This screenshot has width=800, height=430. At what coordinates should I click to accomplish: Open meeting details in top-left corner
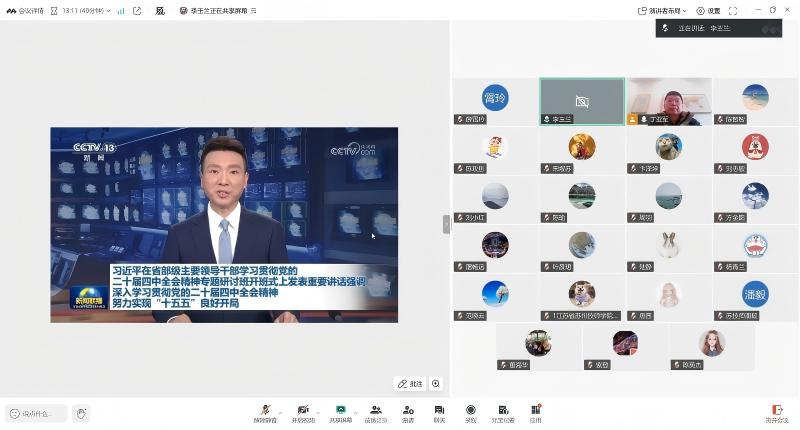tap(27, 11)
